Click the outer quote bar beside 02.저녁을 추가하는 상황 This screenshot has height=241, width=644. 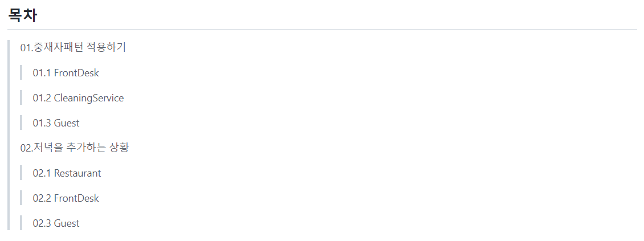(8, 148)
